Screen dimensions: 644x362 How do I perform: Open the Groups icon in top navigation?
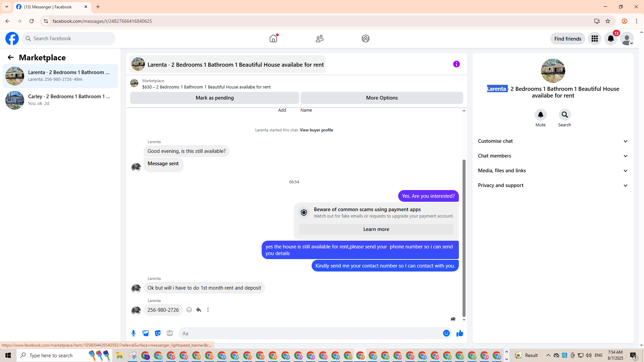(x=366, y=39)
